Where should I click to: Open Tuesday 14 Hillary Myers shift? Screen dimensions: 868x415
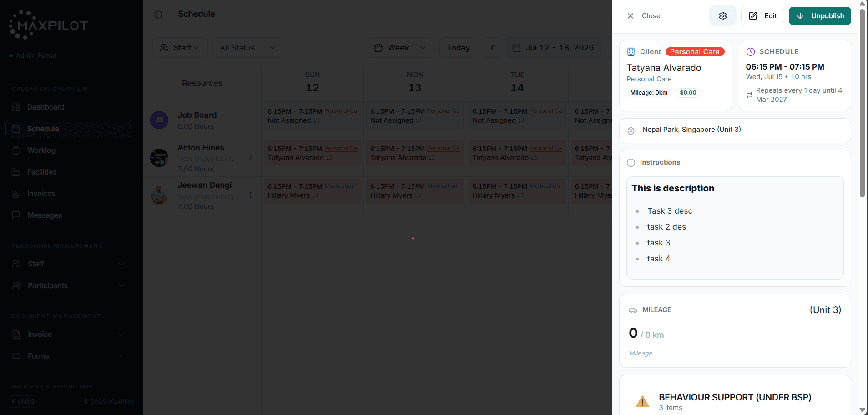click(517, 191)
